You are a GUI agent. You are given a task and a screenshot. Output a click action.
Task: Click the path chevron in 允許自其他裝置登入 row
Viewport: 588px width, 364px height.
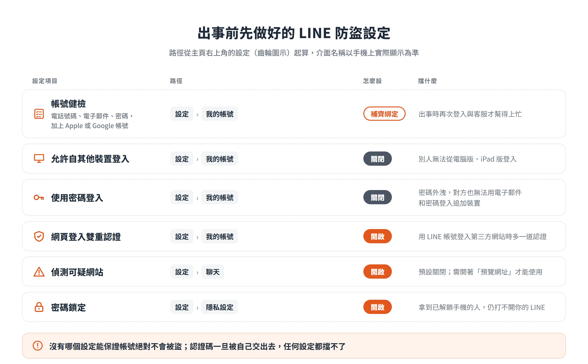click(x=197, y=159)
